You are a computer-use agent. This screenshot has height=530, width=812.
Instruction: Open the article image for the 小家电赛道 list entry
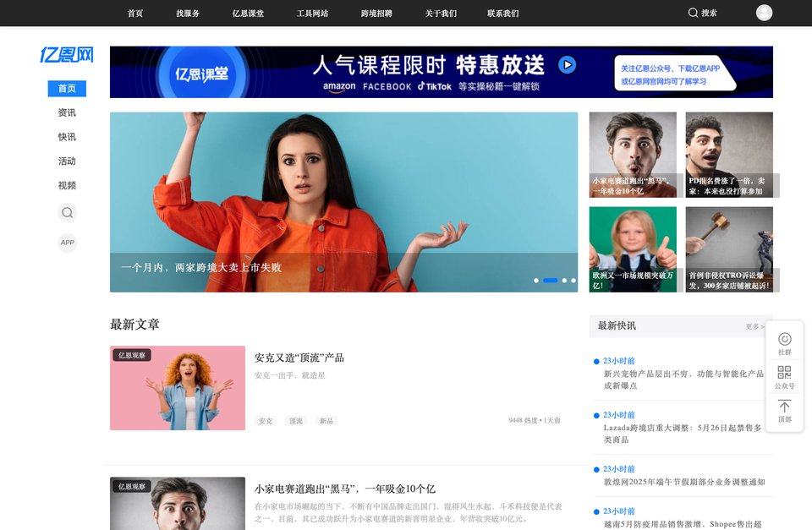(x=178, y=504)
